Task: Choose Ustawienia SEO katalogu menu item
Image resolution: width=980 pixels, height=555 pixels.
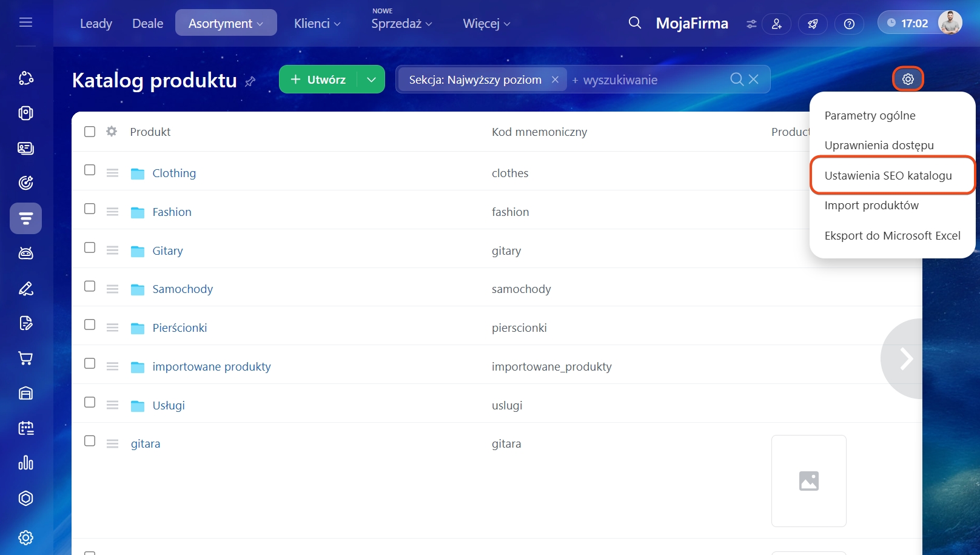Action: (888, 175)
